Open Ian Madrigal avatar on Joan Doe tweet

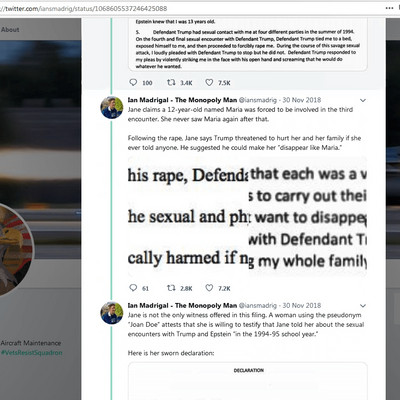click(x=112, y=313)
